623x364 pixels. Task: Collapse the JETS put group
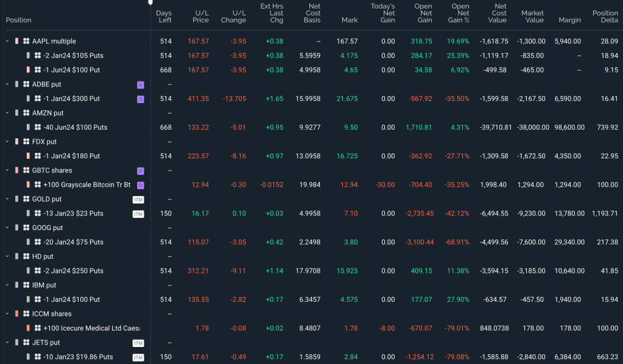pyautogui.click(x=7, y=343)
